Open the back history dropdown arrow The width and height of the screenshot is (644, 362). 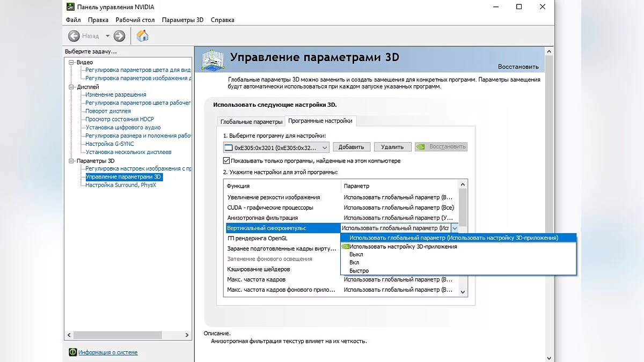107,36
